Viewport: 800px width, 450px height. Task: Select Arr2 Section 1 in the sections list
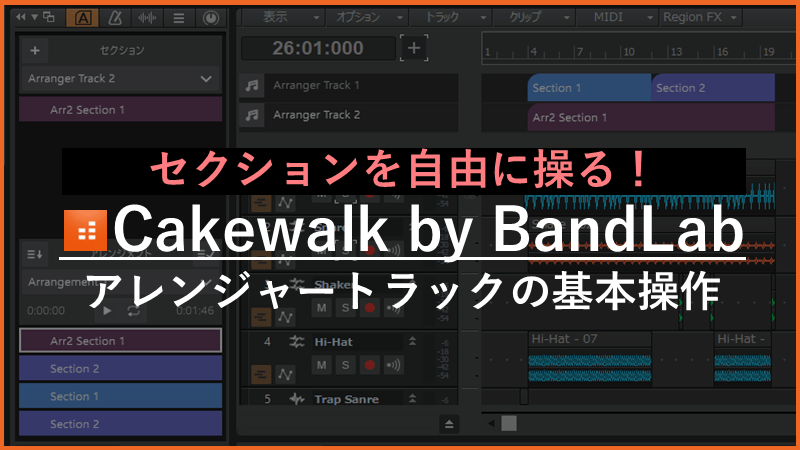120,109
